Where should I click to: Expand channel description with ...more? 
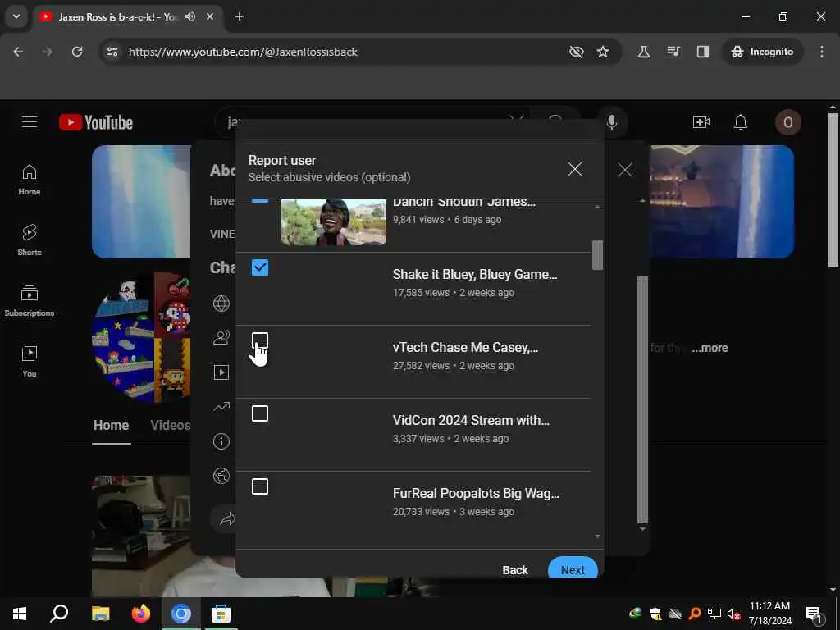tap(710, 348)
